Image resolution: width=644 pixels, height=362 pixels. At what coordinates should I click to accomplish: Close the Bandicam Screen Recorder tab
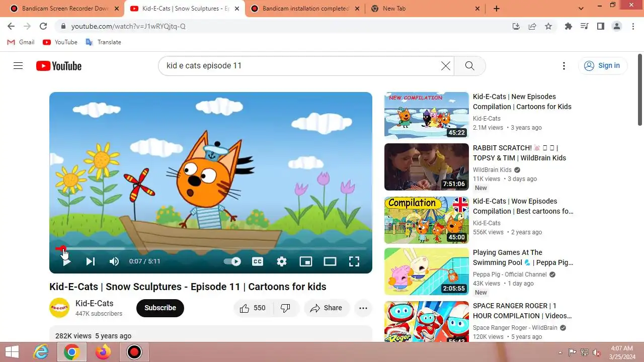tap(116, 9)
